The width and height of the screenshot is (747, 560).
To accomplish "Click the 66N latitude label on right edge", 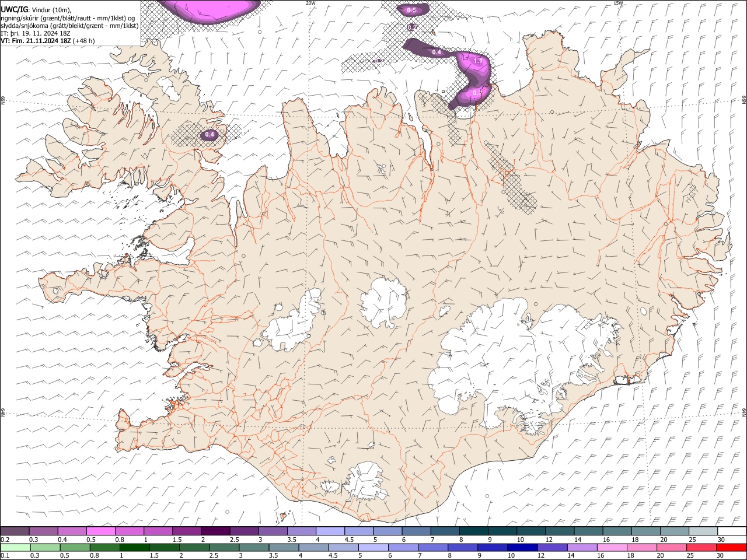I will click(744, 100).
